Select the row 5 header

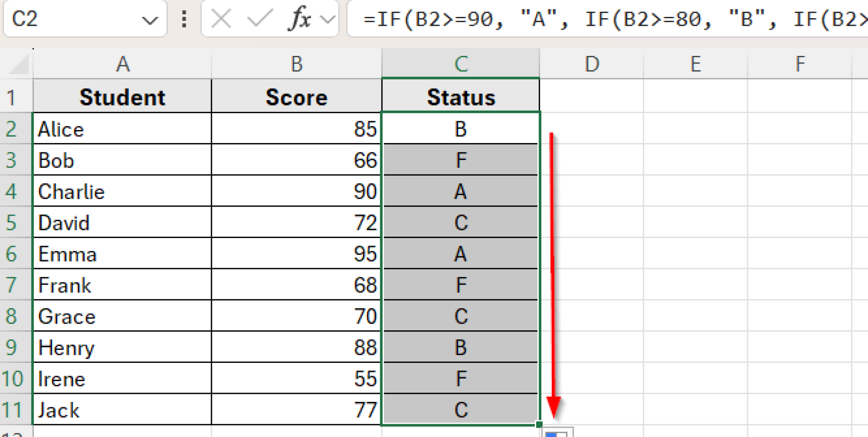[13, 222]
